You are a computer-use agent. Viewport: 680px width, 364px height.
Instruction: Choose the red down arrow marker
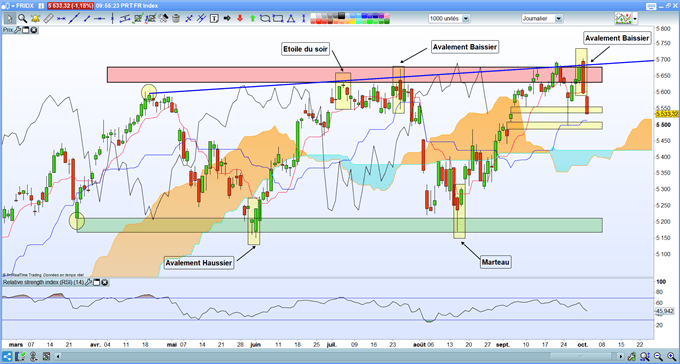240,19
